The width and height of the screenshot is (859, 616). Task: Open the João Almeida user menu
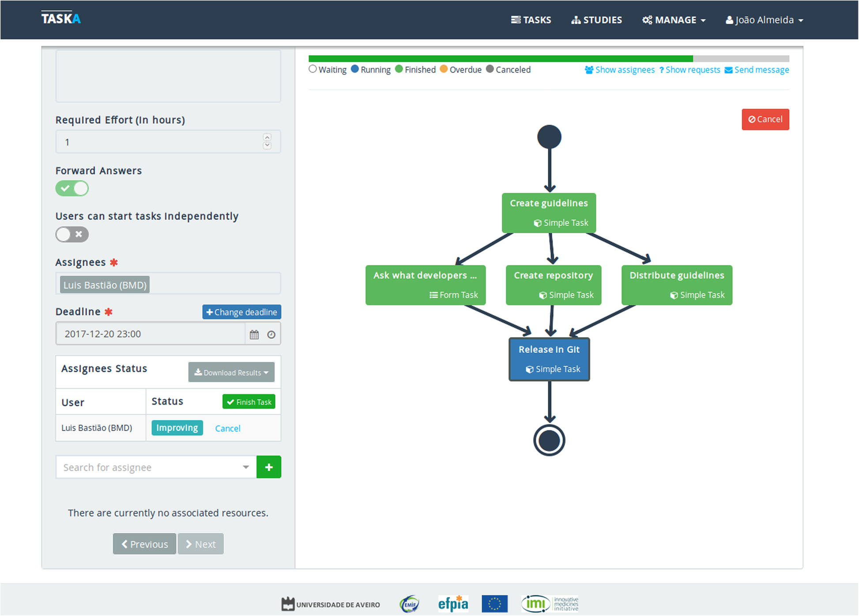pyautogui.click(x=764, y=20)
